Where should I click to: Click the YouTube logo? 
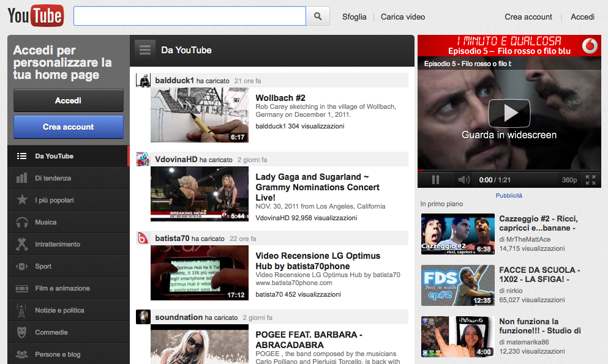pos(36,16)
